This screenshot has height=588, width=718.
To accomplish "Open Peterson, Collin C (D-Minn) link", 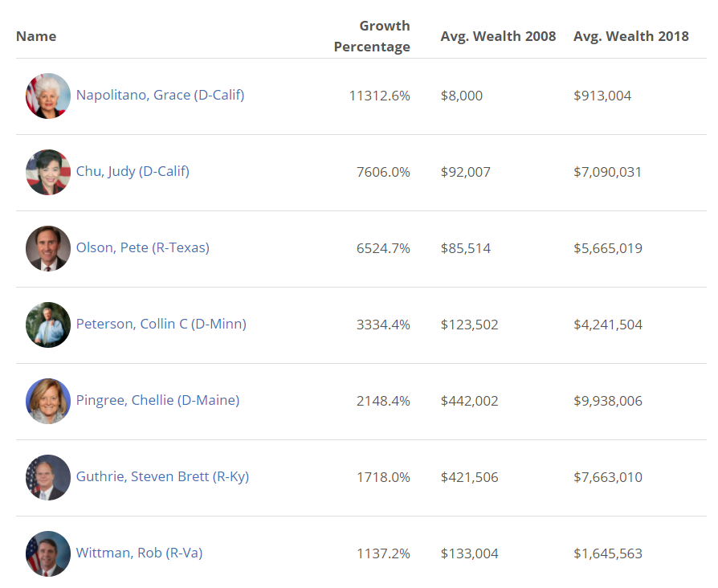I will (x=161, y=324).
